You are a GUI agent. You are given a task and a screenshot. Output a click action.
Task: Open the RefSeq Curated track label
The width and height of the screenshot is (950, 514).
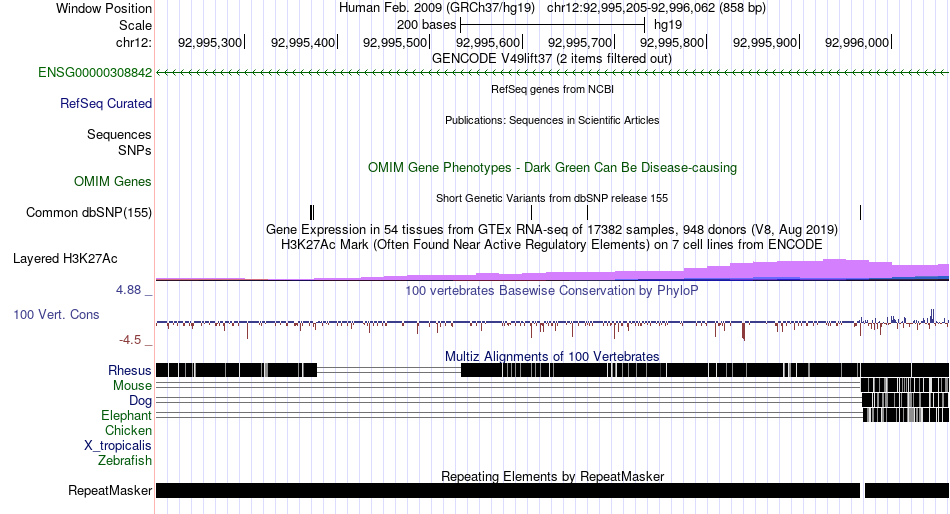pyautogui.click(x=106, y=104)
